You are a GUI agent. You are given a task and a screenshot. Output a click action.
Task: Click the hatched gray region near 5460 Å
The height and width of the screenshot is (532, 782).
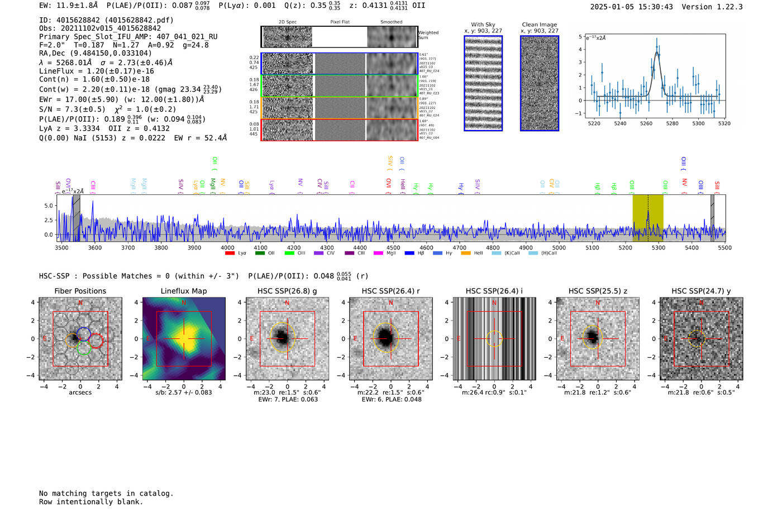click(x=712, y=218)
